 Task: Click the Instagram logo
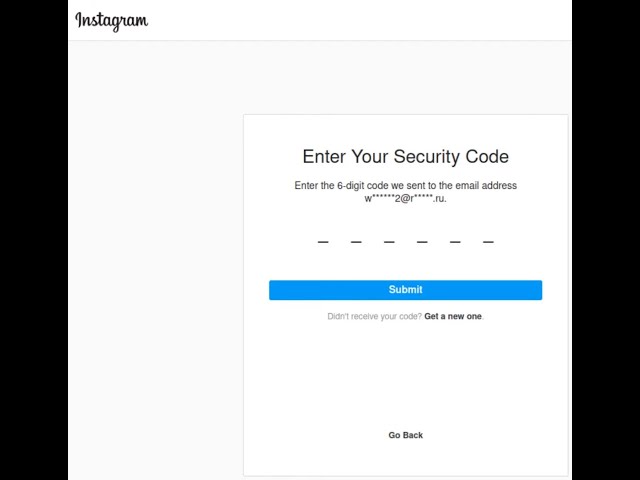click(x=111, y=21)
